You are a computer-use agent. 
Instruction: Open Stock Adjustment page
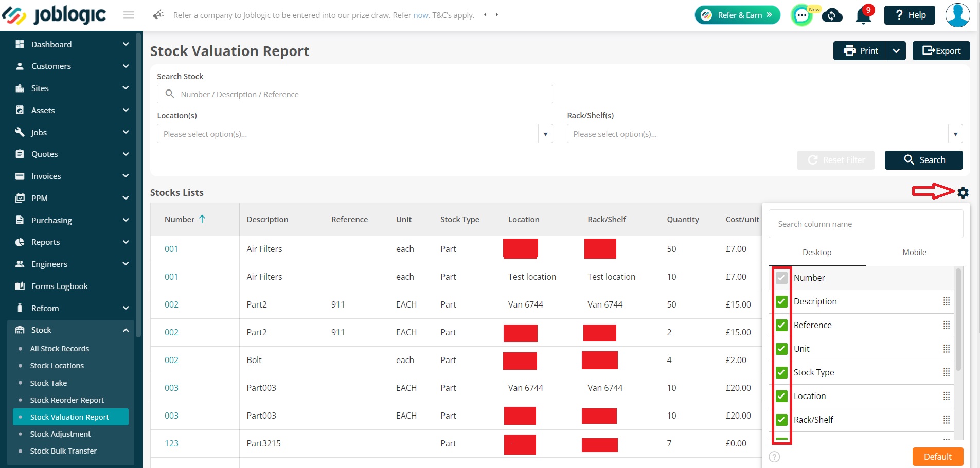[x=60, y=434]
